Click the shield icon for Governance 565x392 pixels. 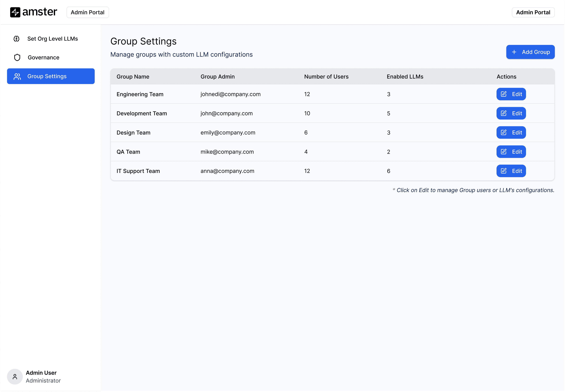17,58
